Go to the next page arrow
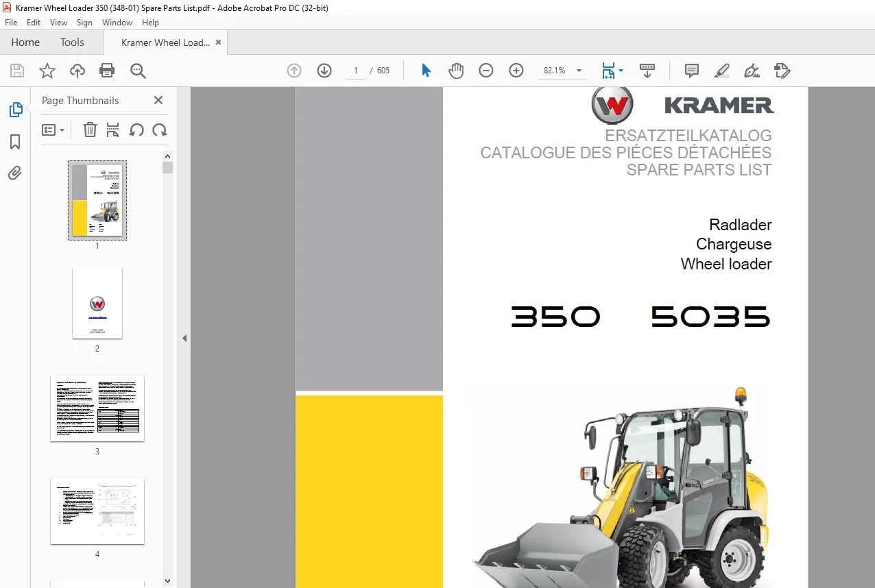875x588 pixels. point(324,71)
